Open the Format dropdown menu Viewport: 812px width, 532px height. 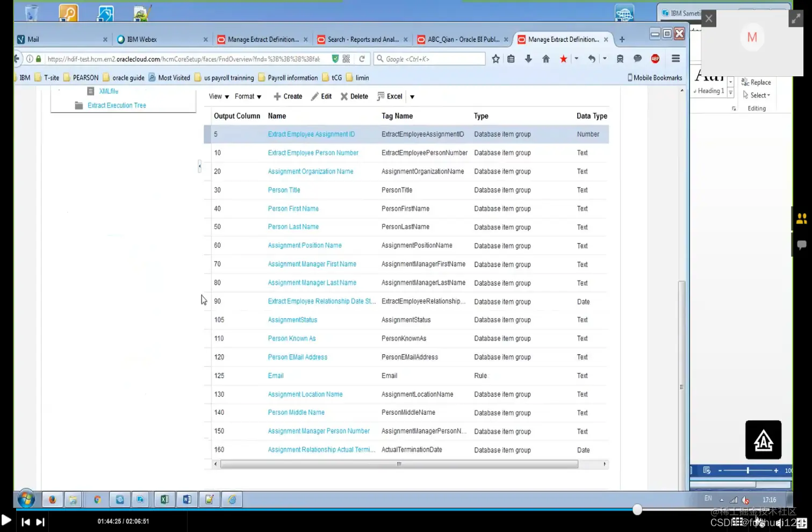(x=248, y=96)
